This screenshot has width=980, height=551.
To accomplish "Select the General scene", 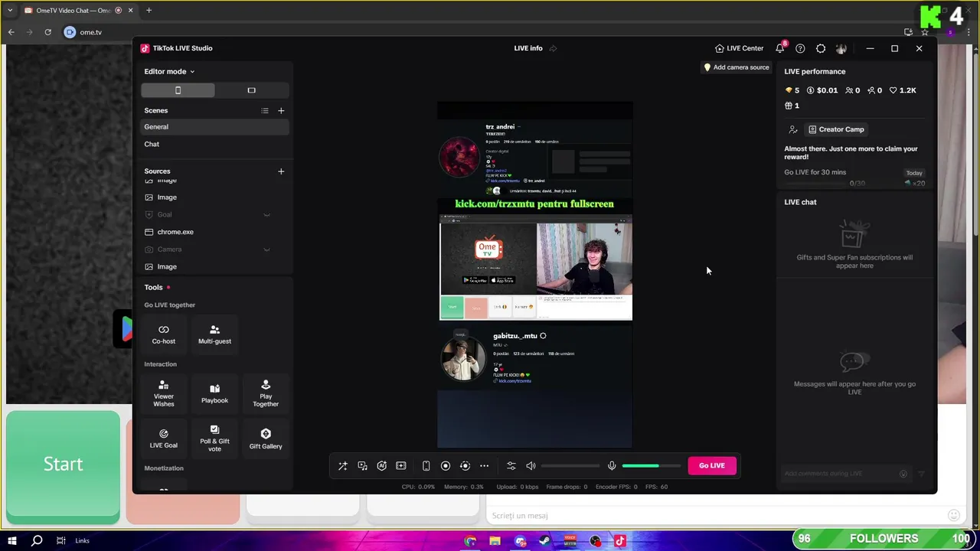I will click(x=215, y=127).
